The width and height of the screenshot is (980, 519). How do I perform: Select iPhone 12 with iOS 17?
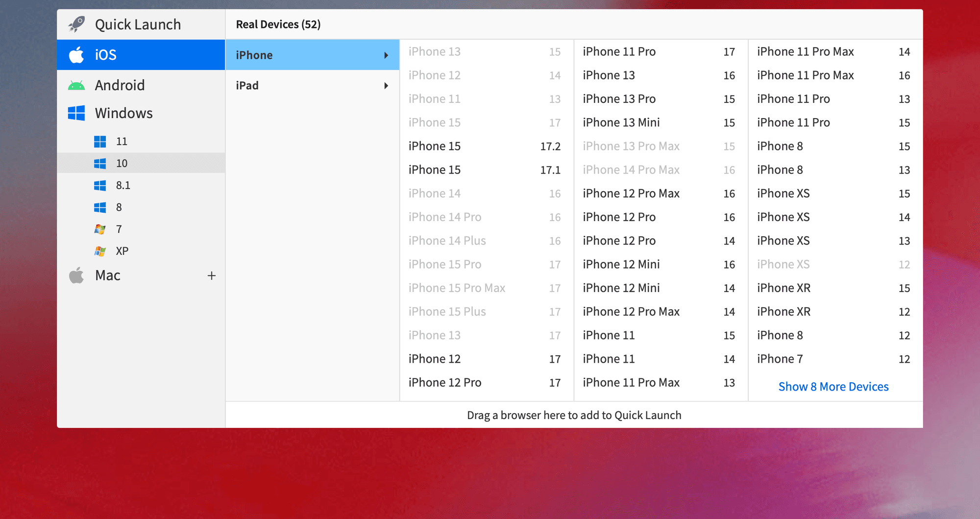487,359
